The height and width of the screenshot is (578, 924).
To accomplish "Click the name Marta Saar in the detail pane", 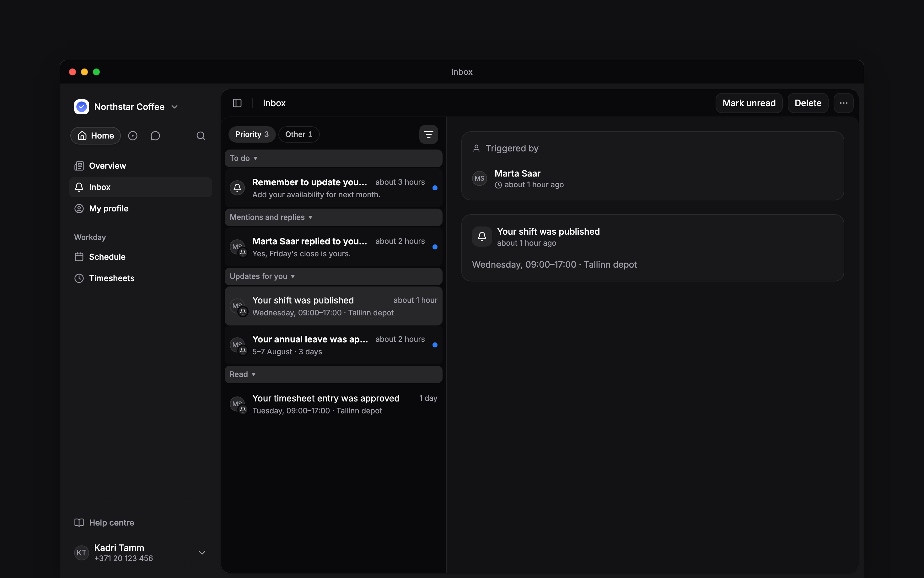I will coord(517,173).
